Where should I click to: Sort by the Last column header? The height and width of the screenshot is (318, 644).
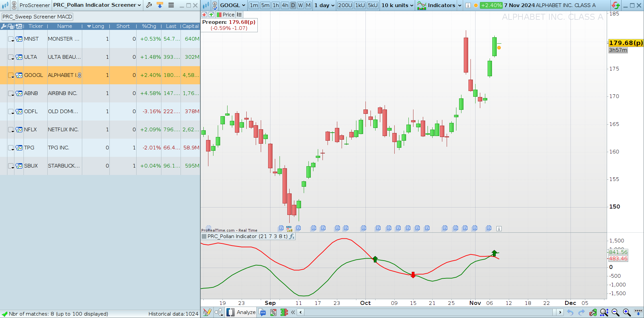coord(171,26)
